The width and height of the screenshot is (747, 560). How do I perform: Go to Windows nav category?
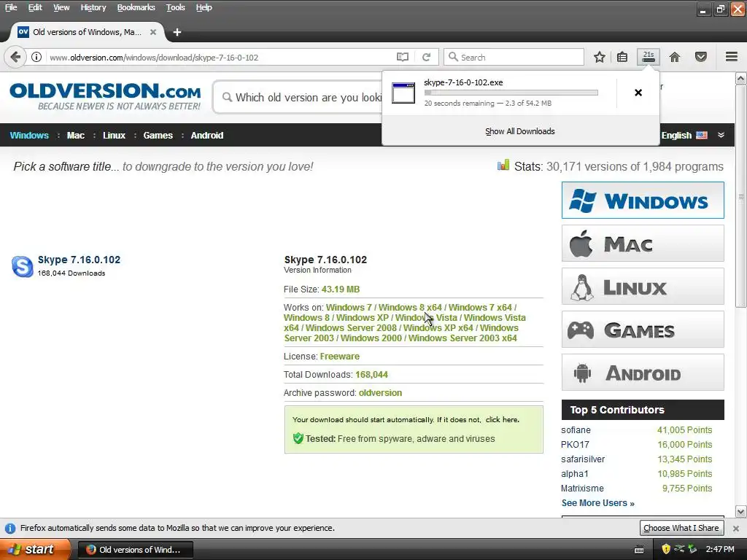point(29,135)
